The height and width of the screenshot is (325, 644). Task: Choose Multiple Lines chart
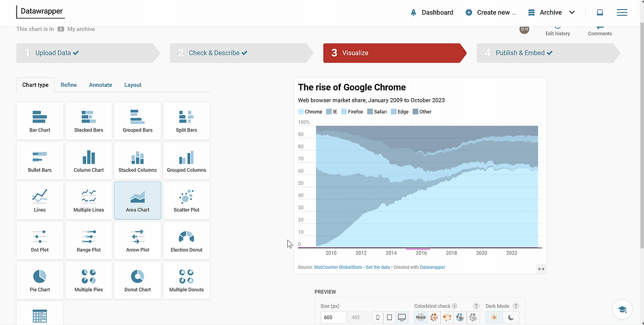89,201
